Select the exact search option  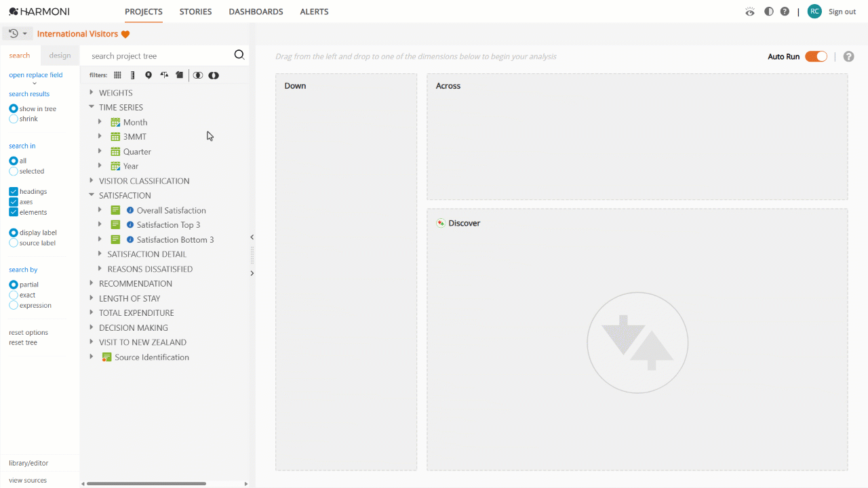tap(14, 296)
